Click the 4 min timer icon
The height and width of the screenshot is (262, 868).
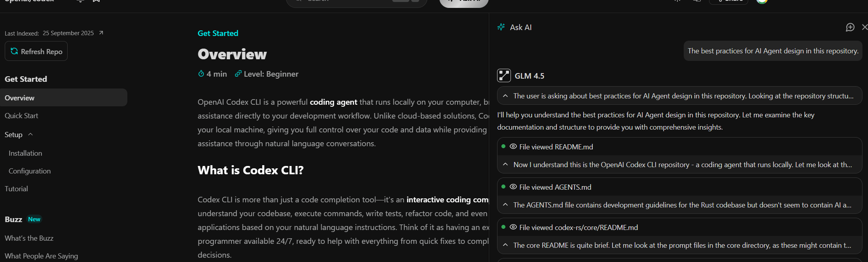[x=201, y=74]
